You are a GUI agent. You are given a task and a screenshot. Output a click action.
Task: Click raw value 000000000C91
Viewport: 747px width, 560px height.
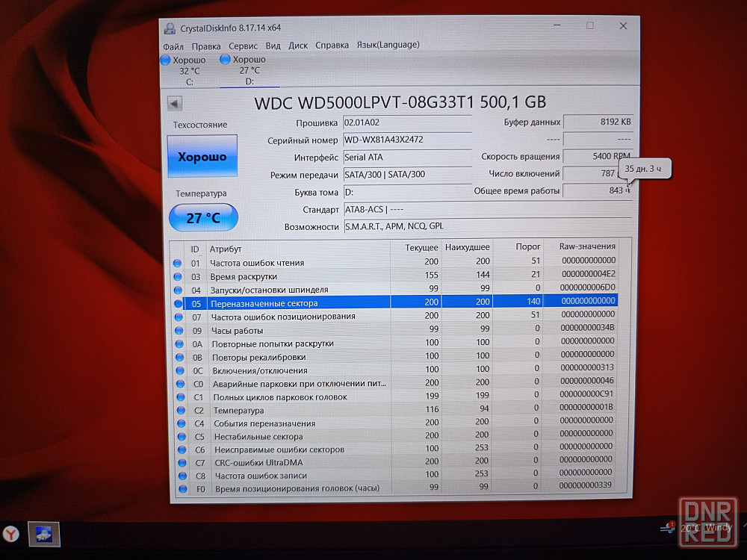coord(586,393)
